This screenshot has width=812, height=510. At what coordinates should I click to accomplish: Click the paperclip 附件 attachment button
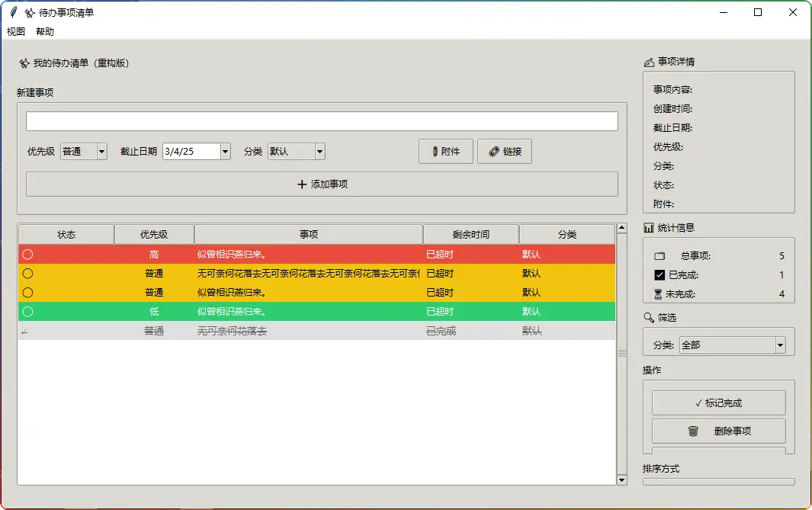click(445, 152)
